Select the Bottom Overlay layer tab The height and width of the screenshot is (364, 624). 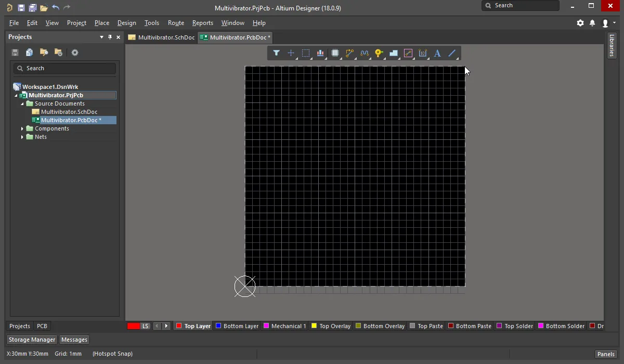380,326
